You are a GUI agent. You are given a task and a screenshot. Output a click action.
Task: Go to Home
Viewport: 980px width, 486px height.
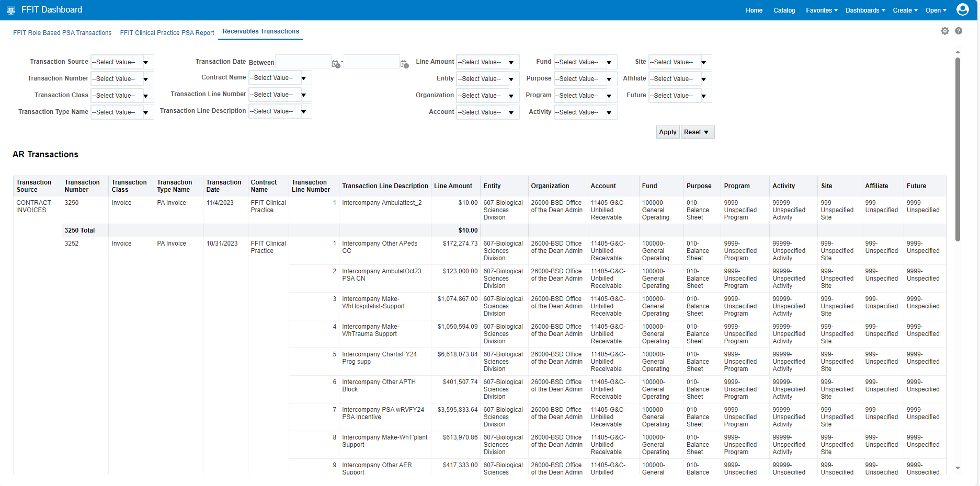[x=754, y=10]
